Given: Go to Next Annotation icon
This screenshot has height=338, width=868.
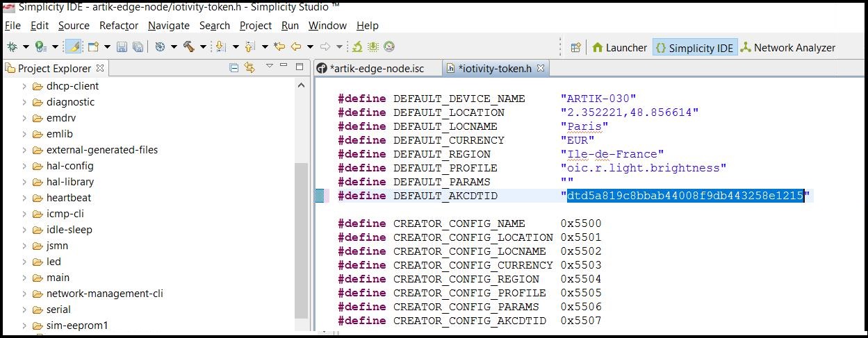Looking at the screenshot, I should point(220,47).
